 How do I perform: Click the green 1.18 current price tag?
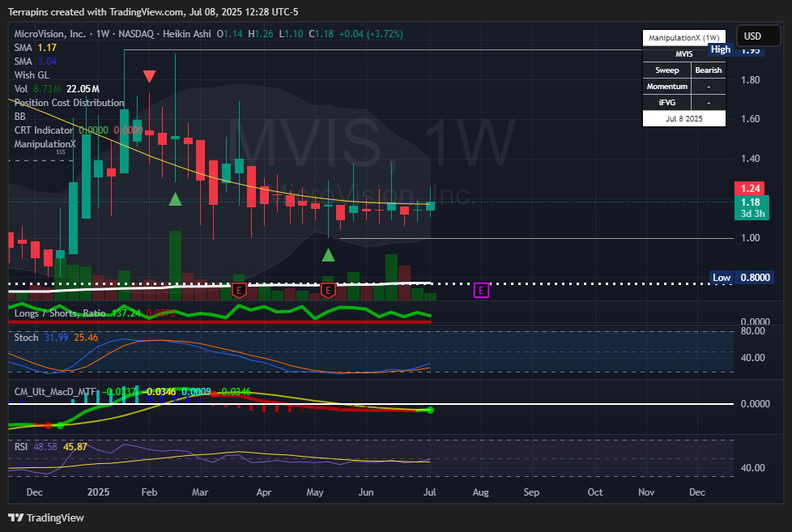coord(752,207)
